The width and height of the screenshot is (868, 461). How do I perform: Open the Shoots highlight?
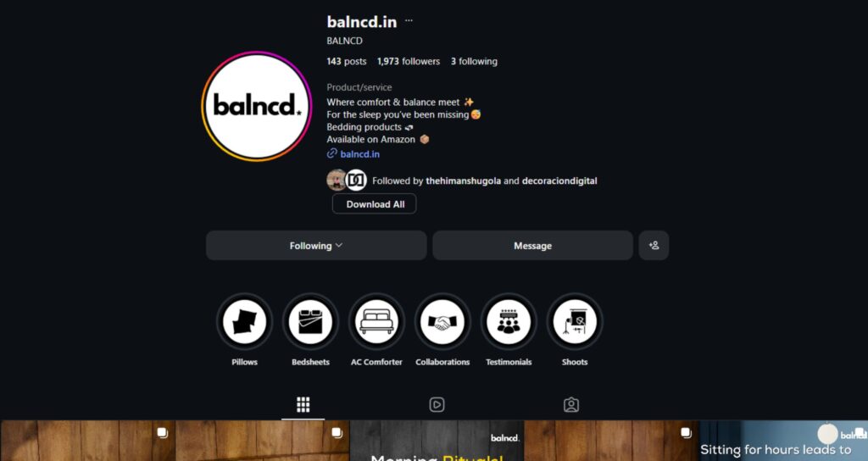point(575,321)
